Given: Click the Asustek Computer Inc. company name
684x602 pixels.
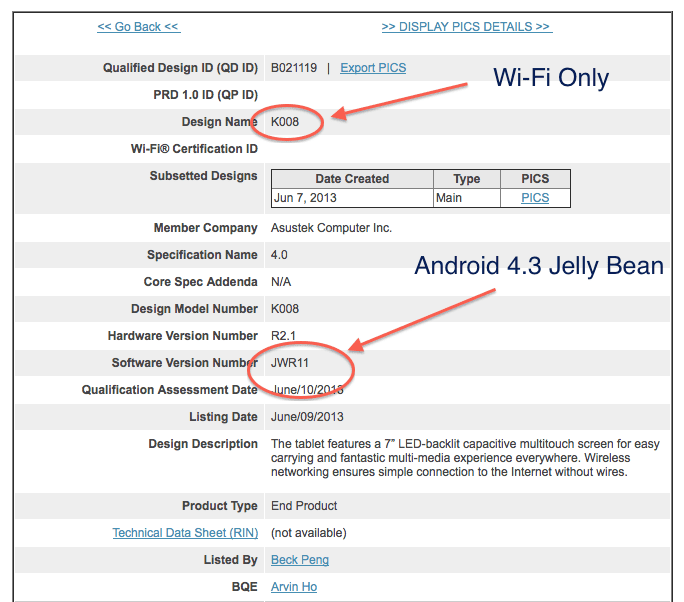Looking at the screenshot, I should pos(331,228).
